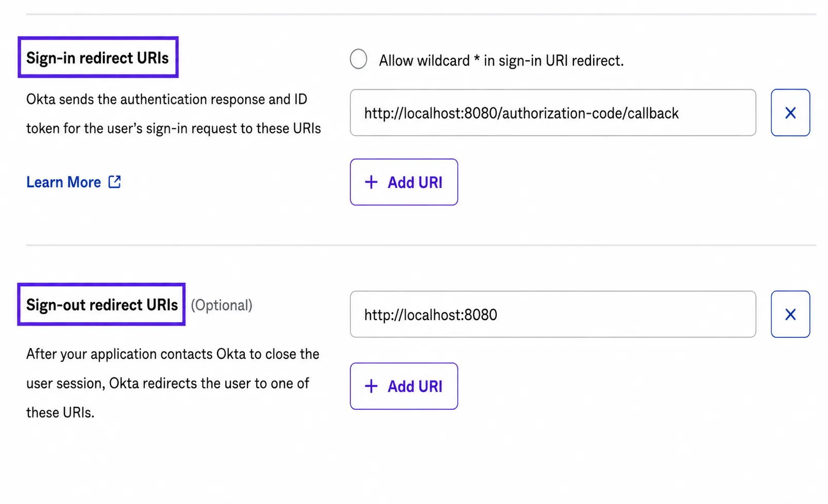
Task: Click the 'Allow wildcard * in sign-in URI redirect' label
Action: click(x=501, y=61)
